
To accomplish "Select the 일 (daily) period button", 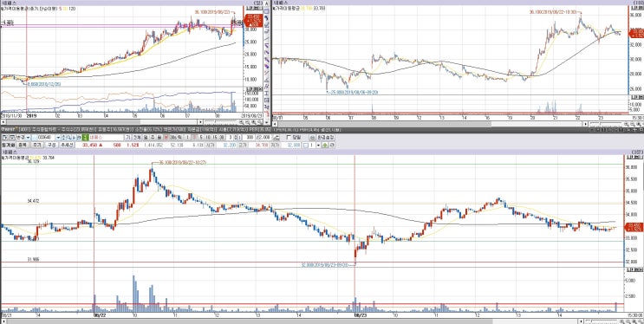I will (146, 137).
